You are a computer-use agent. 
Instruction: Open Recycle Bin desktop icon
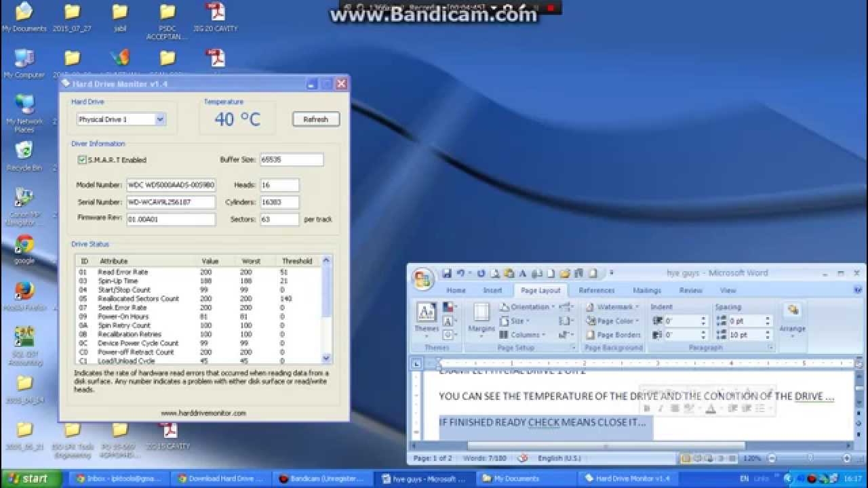(x=24, y=156)
